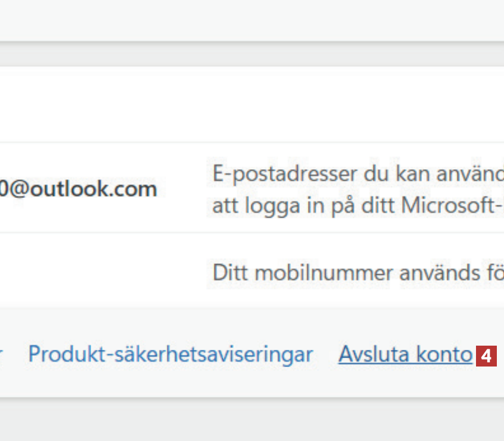Open Produkt-säkerhetsaviseringar link
Screen dimensions: 504x441
point(170,355)
